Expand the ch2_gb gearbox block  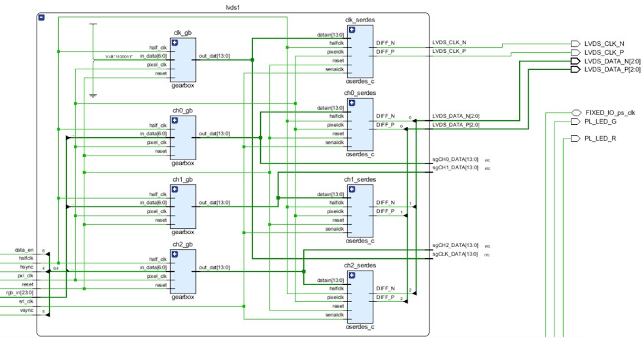click(x=175, y=254)
